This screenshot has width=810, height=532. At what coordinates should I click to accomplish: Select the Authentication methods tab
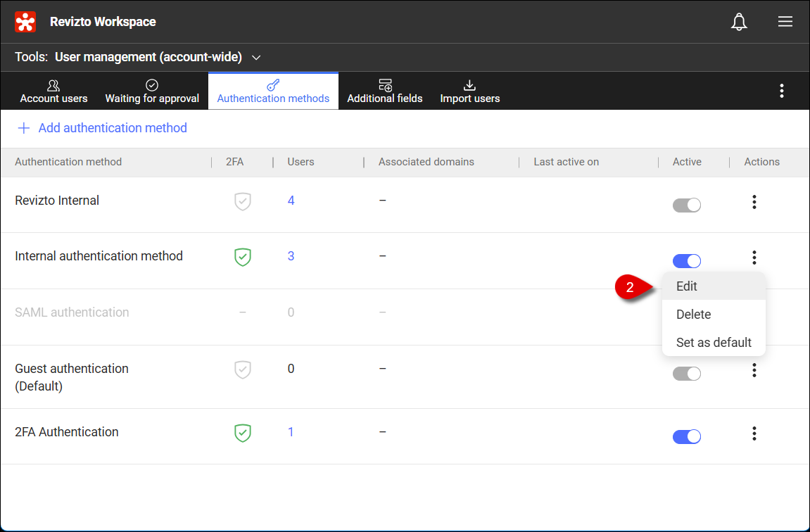pos(273,91)
